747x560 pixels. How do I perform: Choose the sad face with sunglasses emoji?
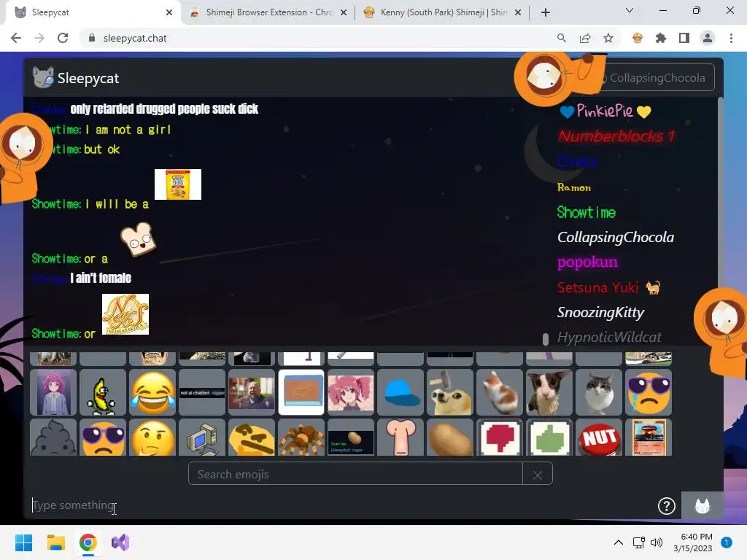coord(103,437)
